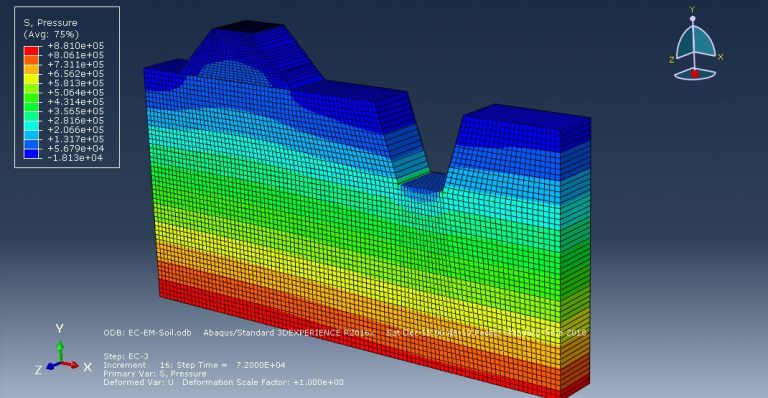Screen dimensions: 768x398
Task: Click the red swatch at legend top
Action: [31, 50]
